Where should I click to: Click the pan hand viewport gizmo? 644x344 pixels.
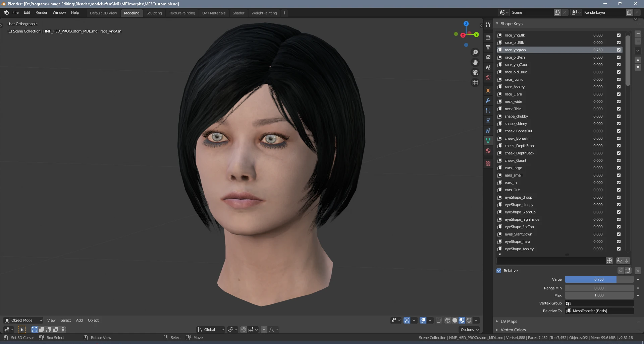tap(475, 62)
